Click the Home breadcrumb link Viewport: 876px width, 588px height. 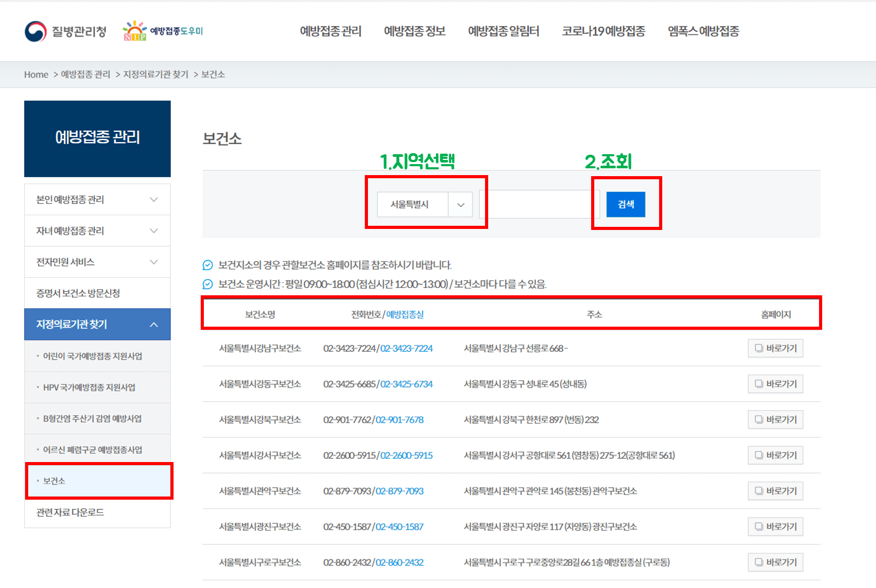tap(36, 74)
